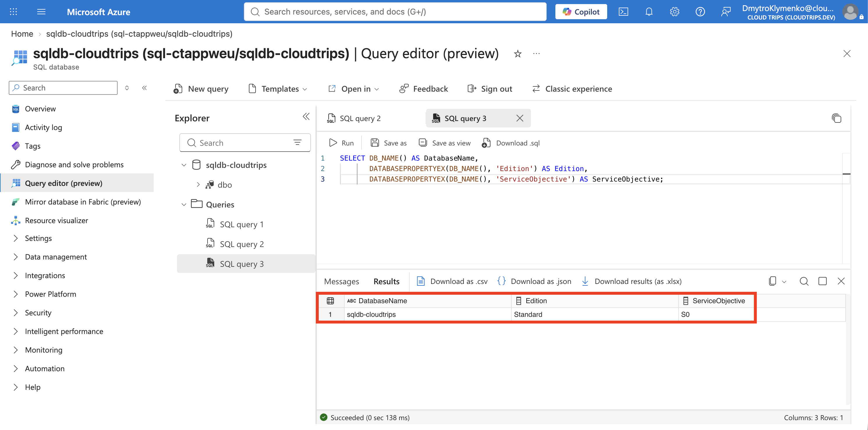Screen dimensions: 868x430
Task: Toggle expand/collapse all menu groups
Action: click(x=127, y=88)
